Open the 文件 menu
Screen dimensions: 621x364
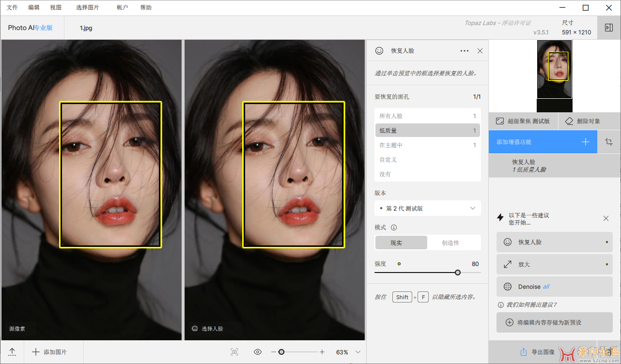coord(12,8)
